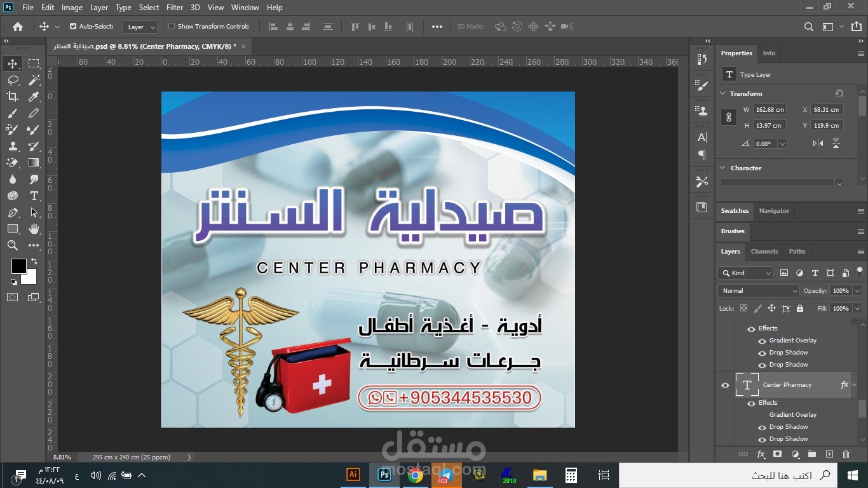Screen dimensions: 868x488
Task: Open the blend mode Normal dropdown
Action: click(758, 290)
